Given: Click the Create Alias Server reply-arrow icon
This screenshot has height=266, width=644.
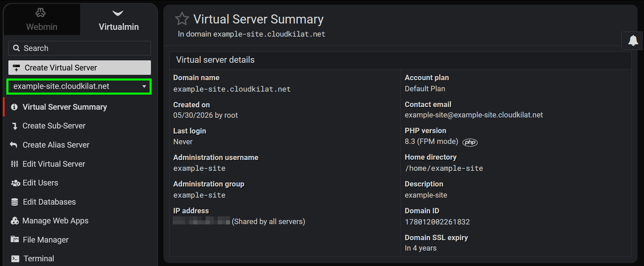Looking at the screenshot, I should coord(13,145).
